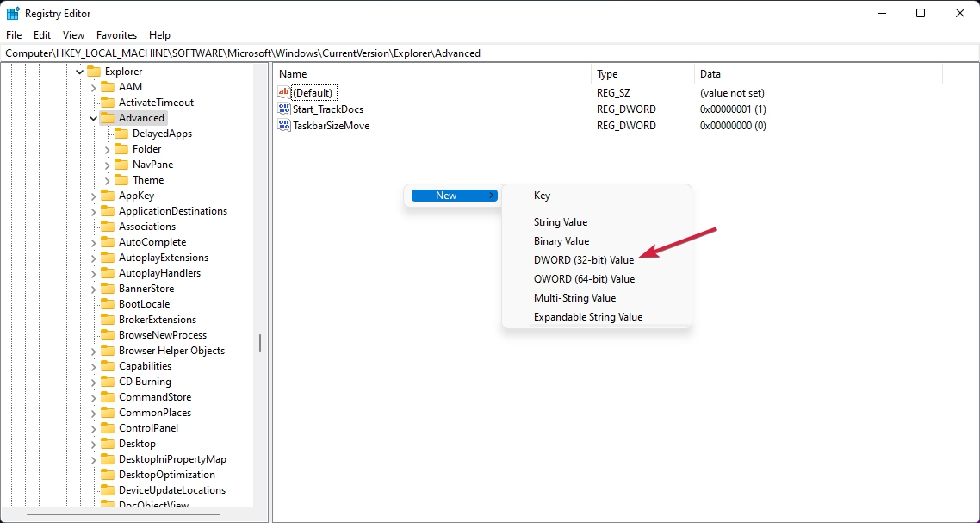Click the DelayedApps folder icon
This screenshot has width=980, height=523.
click(121, 134)
